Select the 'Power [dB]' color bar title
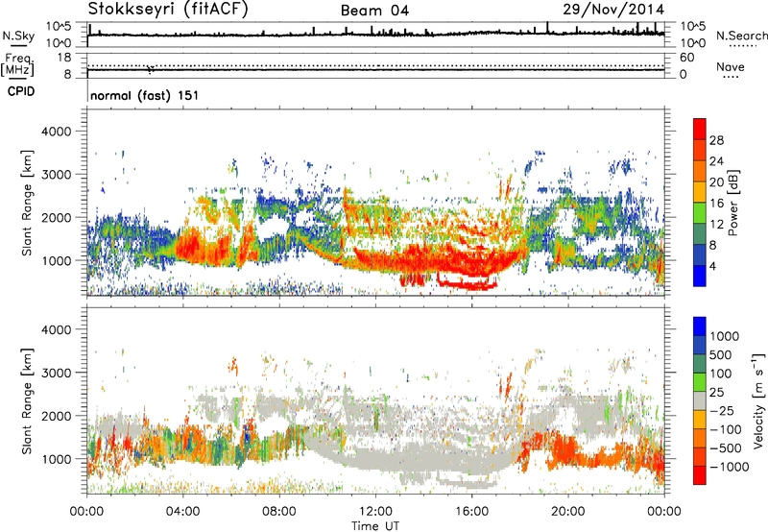Screen dimensions: 768x532 [x=732, y=203]
